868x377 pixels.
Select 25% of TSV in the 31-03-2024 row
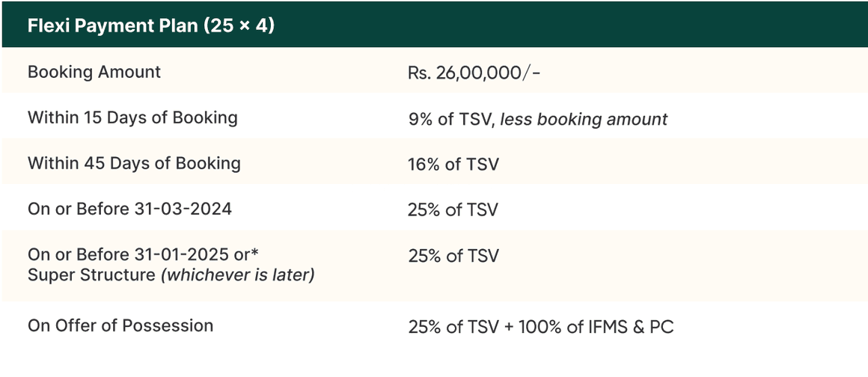click(453, 209)
